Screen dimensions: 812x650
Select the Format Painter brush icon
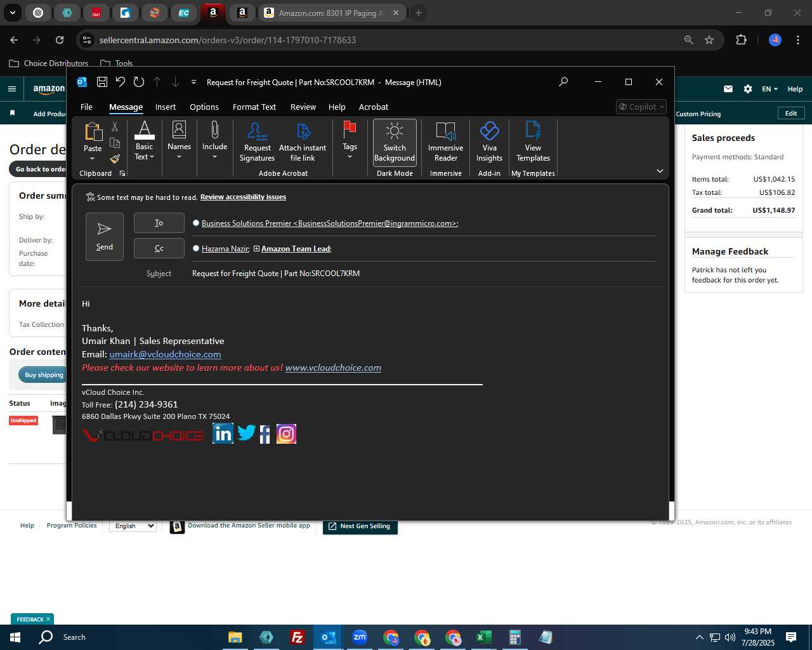[115, 159]
